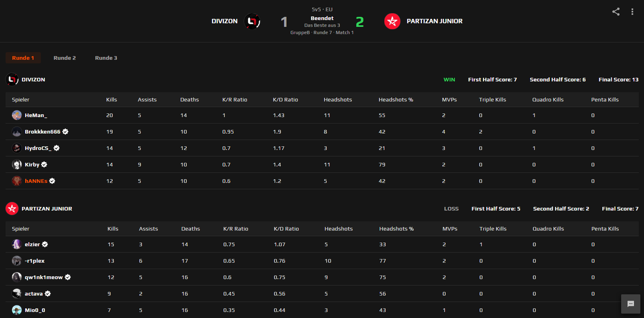Click verified badge next to HydroCS_
Screen dimensions: 644x318
click(56, 148)
